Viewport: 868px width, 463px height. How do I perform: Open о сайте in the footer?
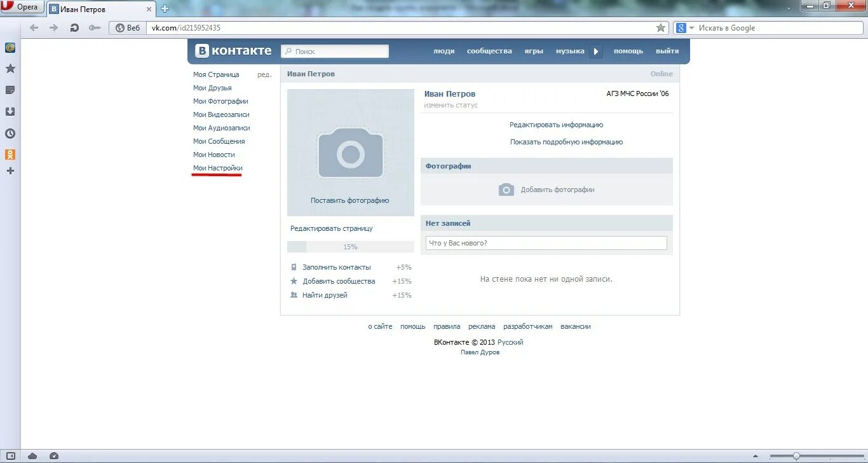[380, 326]
